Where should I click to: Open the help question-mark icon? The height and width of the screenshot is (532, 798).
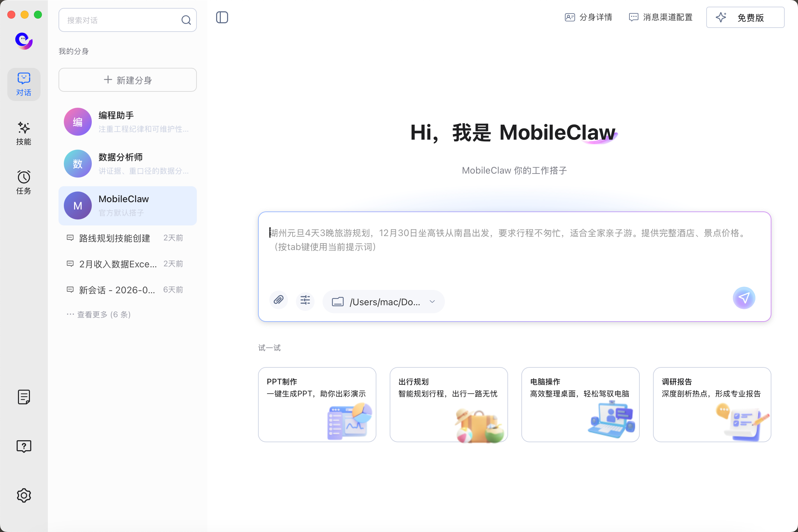24,446
